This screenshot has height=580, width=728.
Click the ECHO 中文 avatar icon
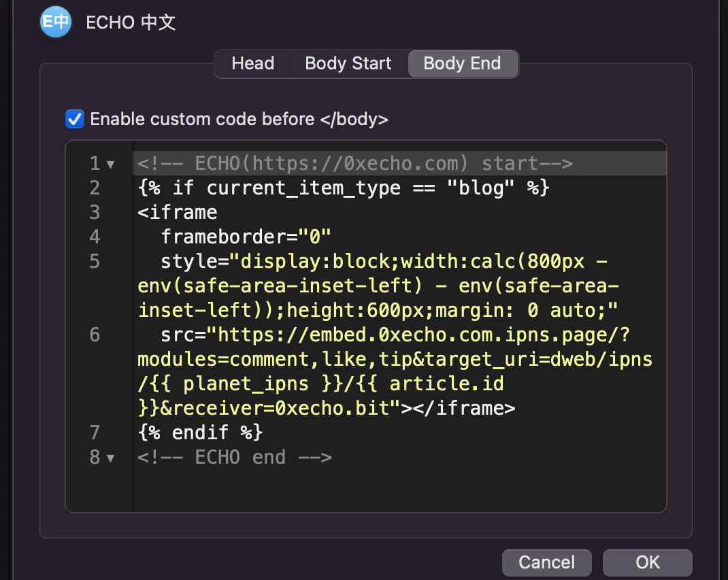(56, 22)
